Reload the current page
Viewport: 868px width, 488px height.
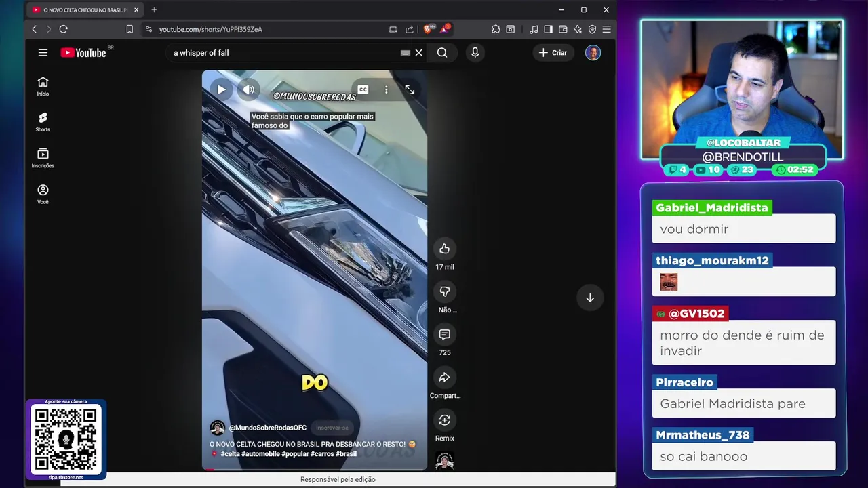point(64,29)
